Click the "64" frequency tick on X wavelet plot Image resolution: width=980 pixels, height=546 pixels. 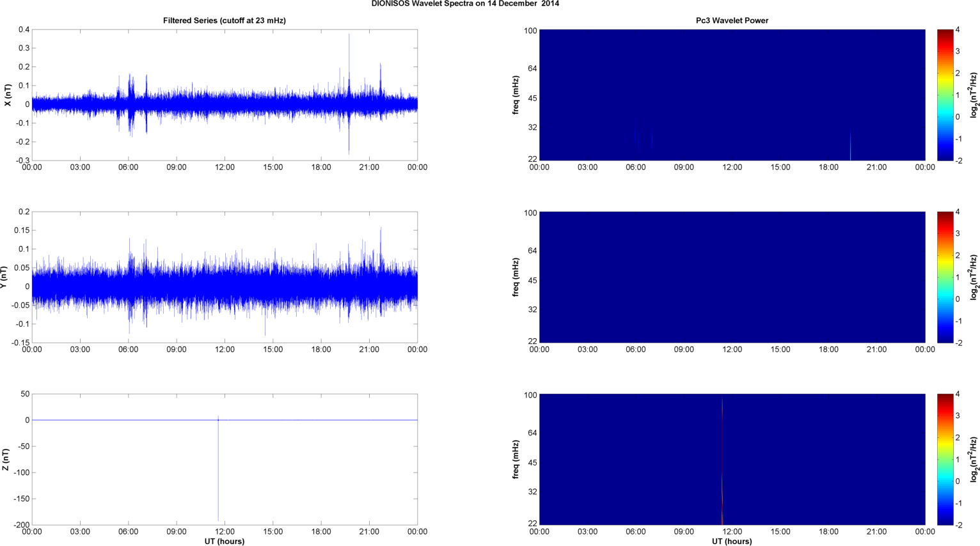click(532, 68)
